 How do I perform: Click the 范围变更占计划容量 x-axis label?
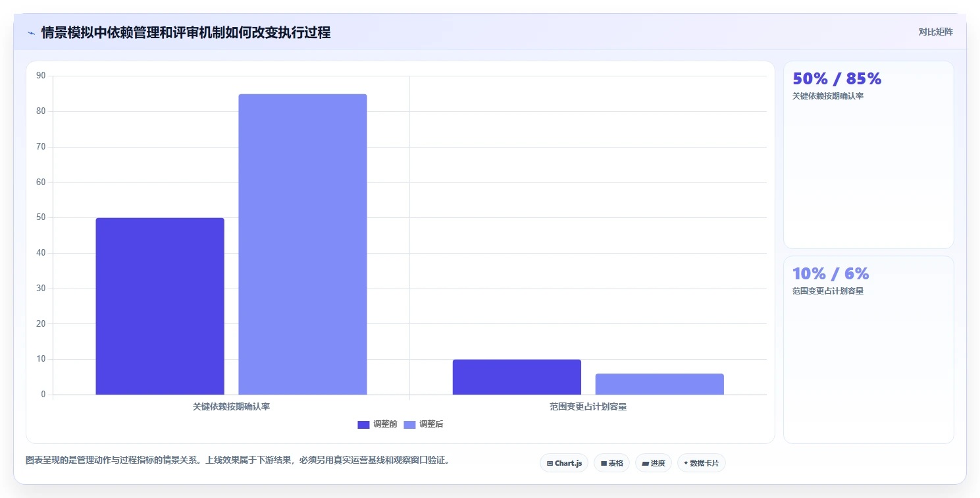[588, 407]
